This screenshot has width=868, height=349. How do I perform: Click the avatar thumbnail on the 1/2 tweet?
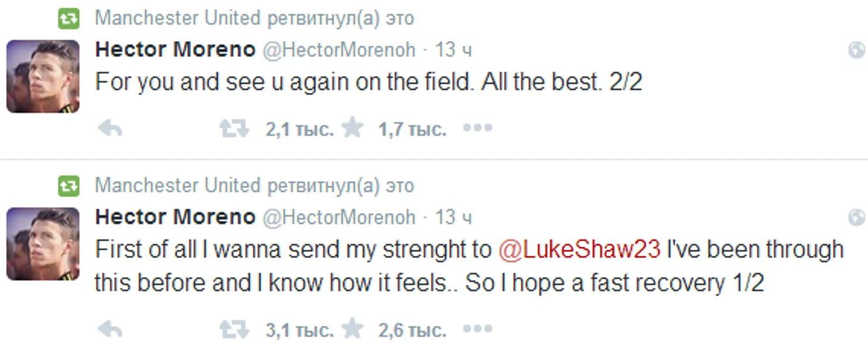(43, 244)
